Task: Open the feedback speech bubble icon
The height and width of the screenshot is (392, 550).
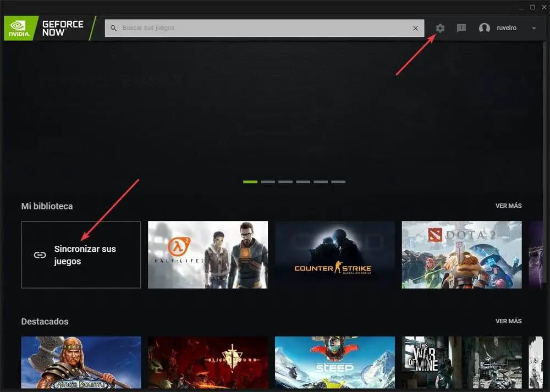Action: click(x=461, y=28)
